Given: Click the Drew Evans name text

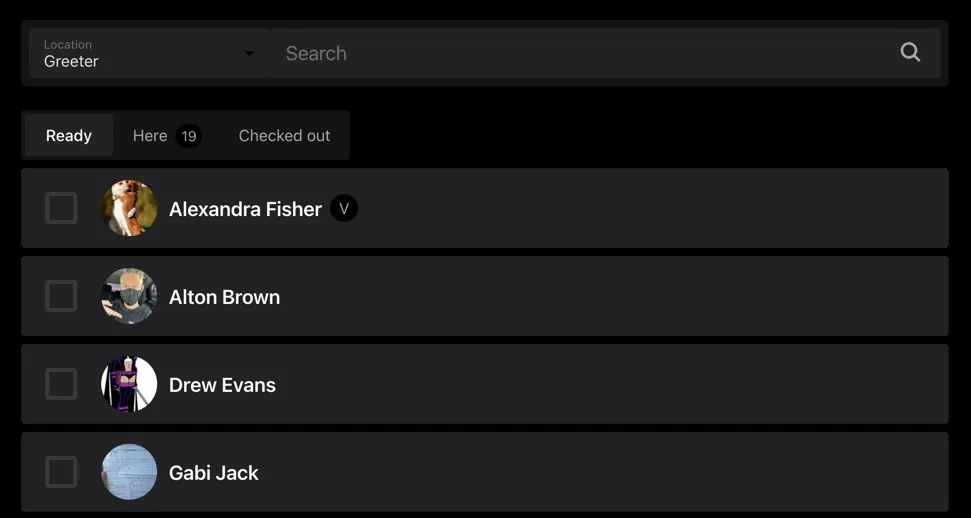Looking at the screenshot, I should coord(222,385).
